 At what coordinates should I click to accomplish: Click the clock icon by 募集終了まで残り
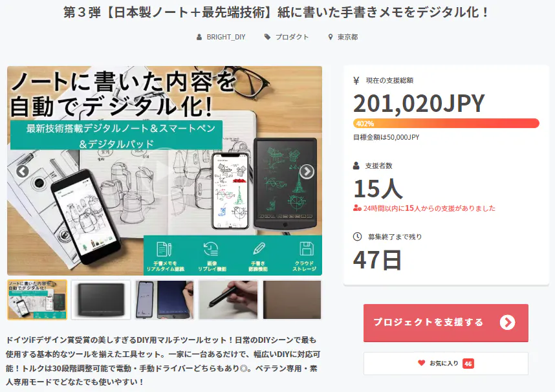(357, 237)
